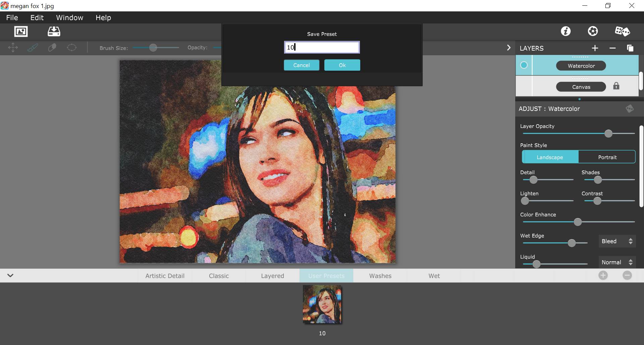
Task: Click the Brush Size slider handle
Action: point(153,48)
